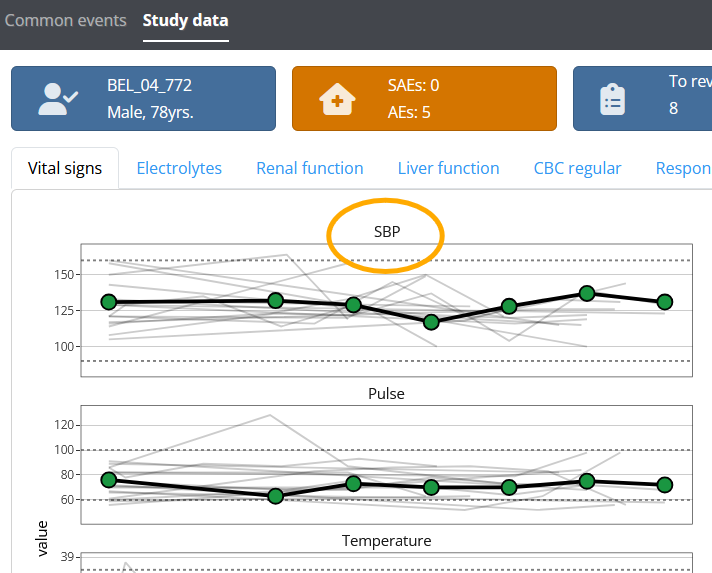
Task: Click the BEL_04_772 subject ID text
Action: pyautogui.click(x=149, y=85)
